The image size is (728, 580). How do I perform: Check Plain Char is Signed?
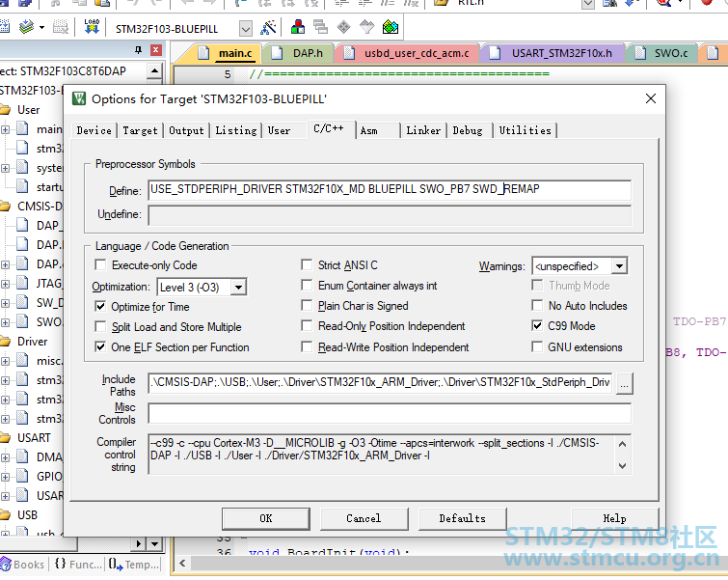(307, 305)
